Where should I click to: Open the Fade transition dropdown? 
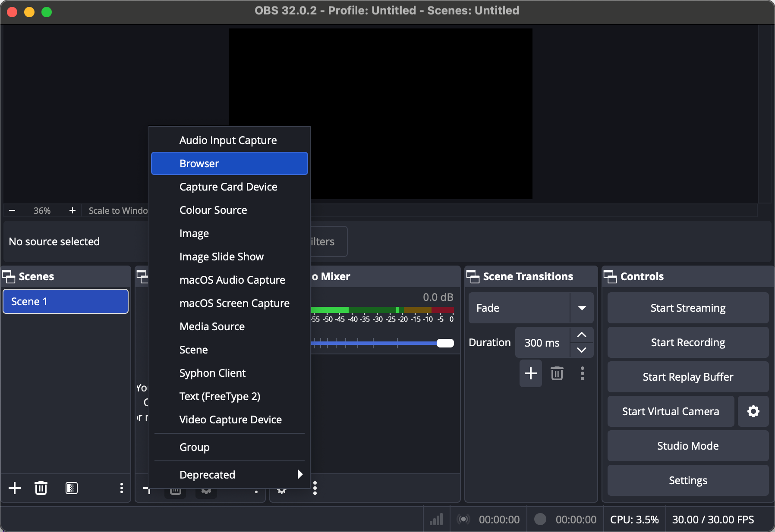coord(582,308)
